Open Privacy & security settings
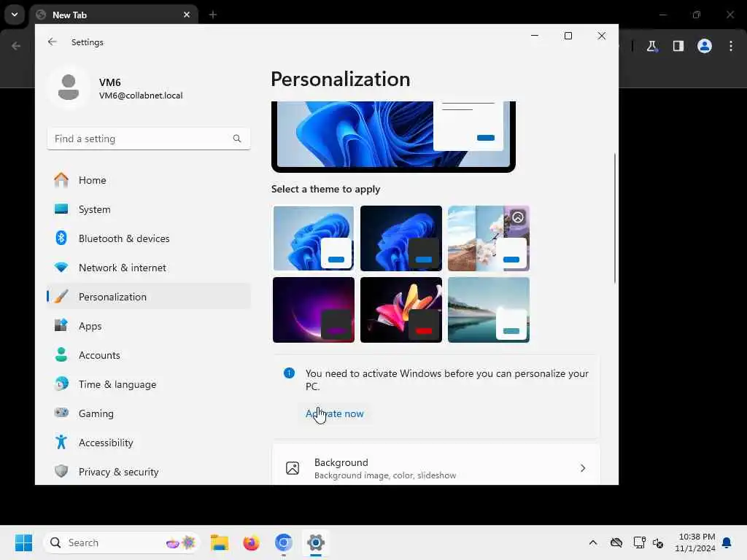Screen dimensions: 747x560 [x=149, y=472]
